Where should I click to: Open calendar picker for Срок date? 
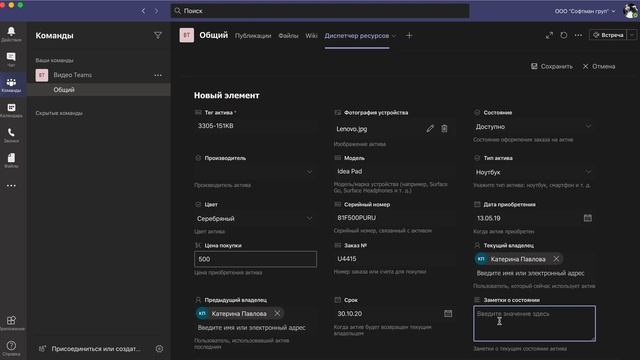448,313
